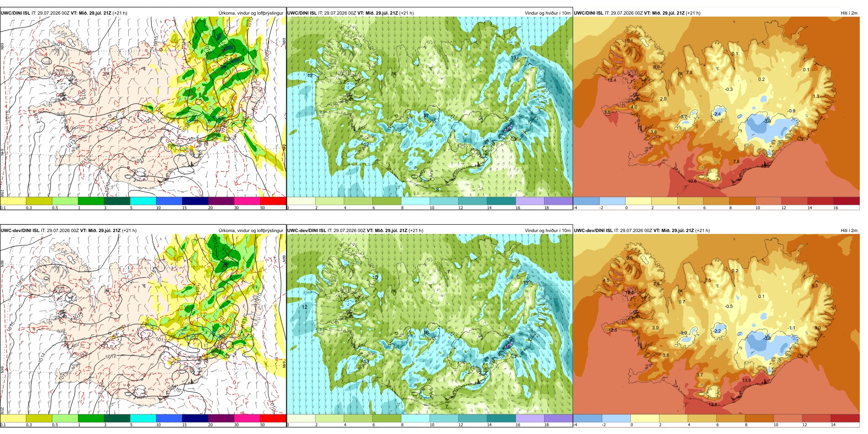The height and width of the screenshot is (434, 868).
Task: Click the pale yellow 0 swatch in UWC temperature legend
Action: [638, 201]
